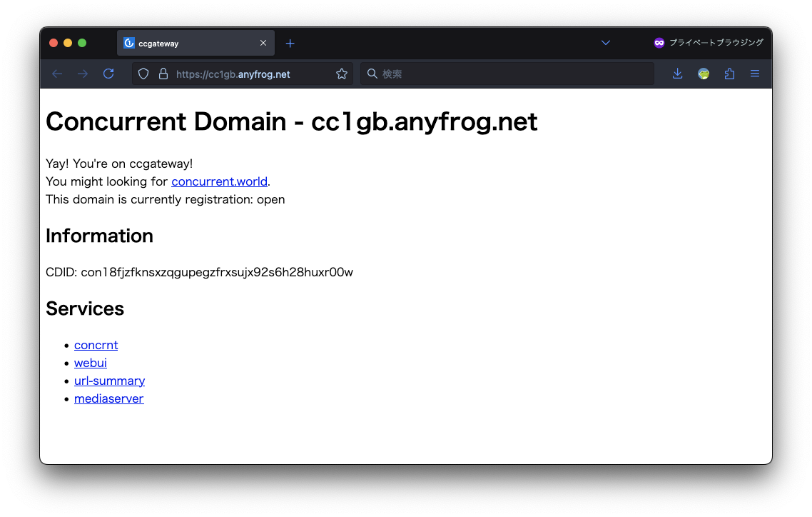Click the forward navigation arrow
The height and width of the screenshot is (517, 812).
(x=83, y=74)
